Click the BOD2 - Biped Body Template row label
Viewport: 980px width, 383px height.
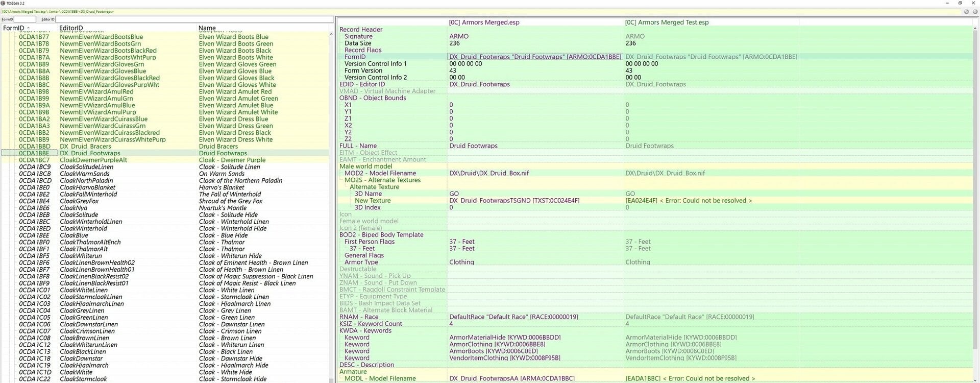(381, 235)
